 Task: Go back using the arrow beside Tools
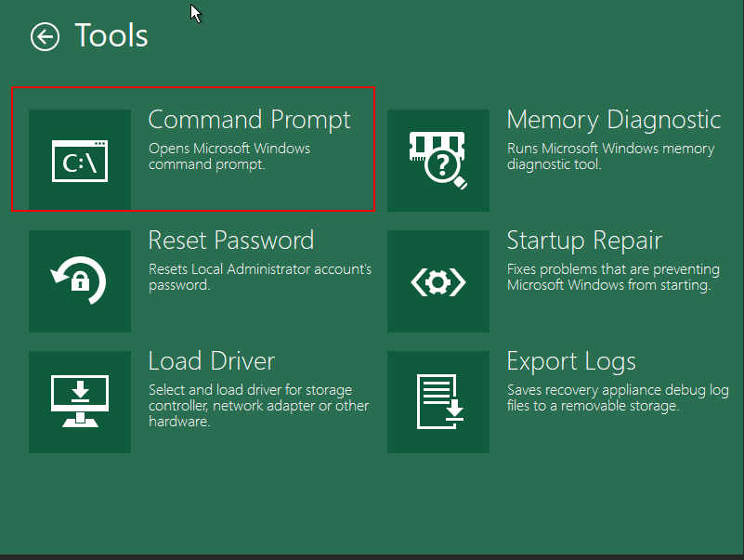coord(46,36)
